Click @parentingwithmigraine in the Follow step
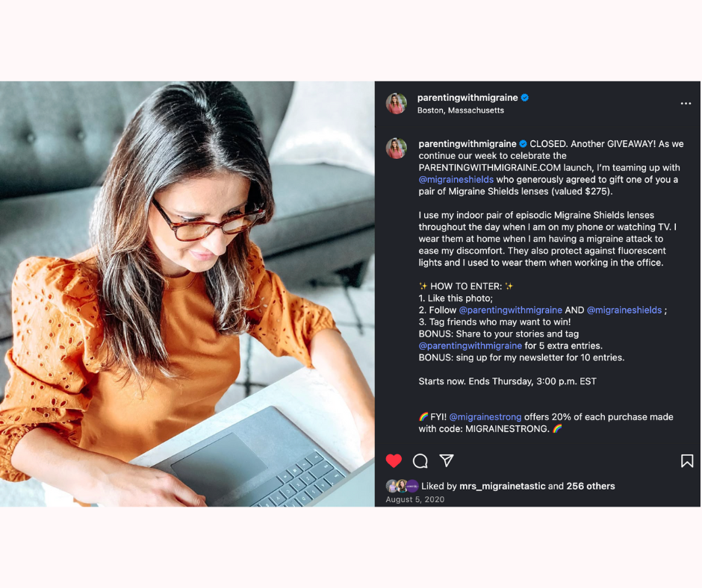Screen dimensions: 702x588 click(x=510, y=310)
